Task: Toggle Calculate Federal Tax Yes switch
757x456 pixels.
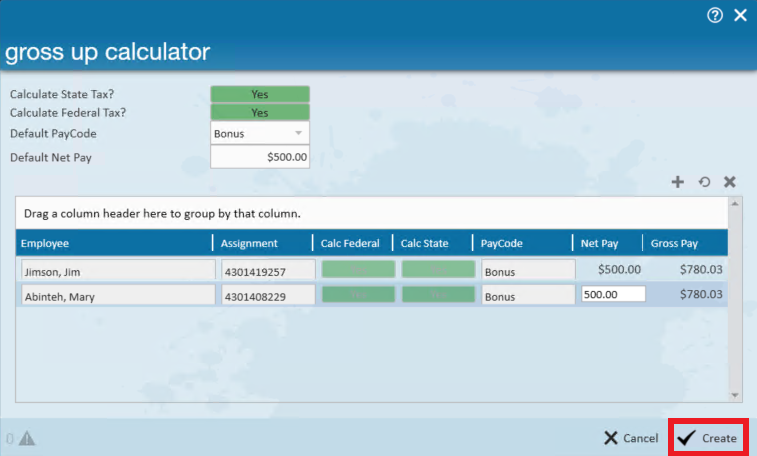Action: coord(260,112)
